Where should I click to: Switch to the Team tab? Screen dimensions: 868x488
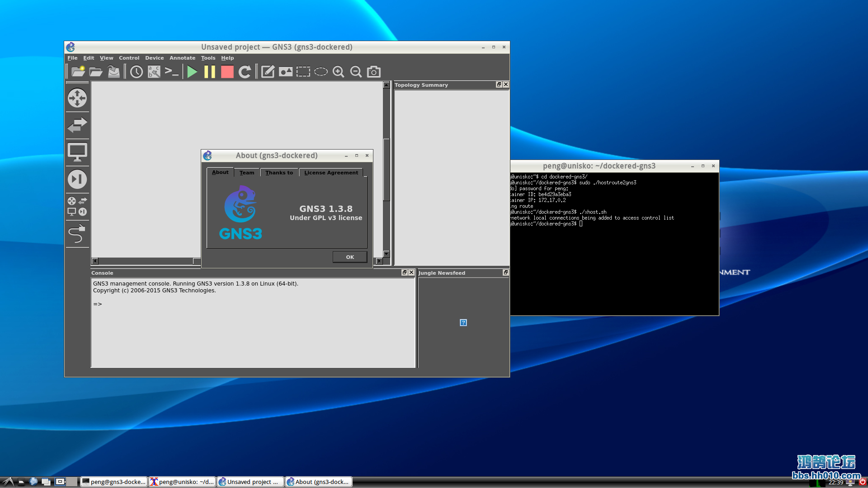pos(247,173)
